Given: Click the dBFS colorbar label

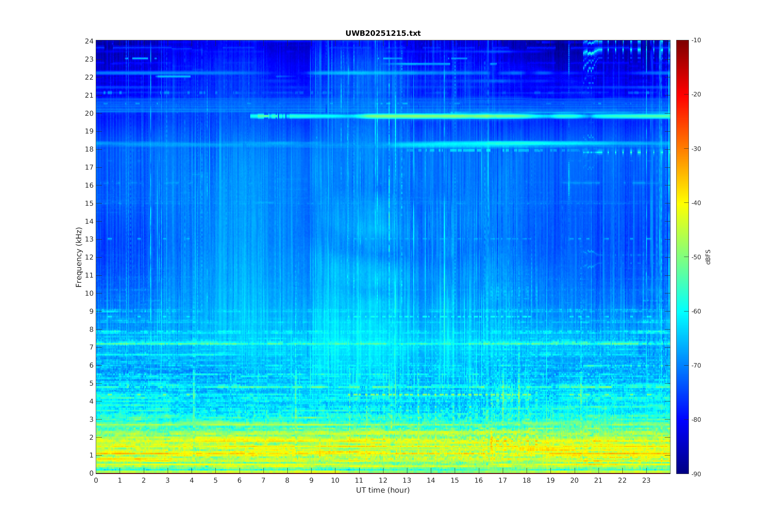Looking at the screenshot, I should click(x=708, y=257).
